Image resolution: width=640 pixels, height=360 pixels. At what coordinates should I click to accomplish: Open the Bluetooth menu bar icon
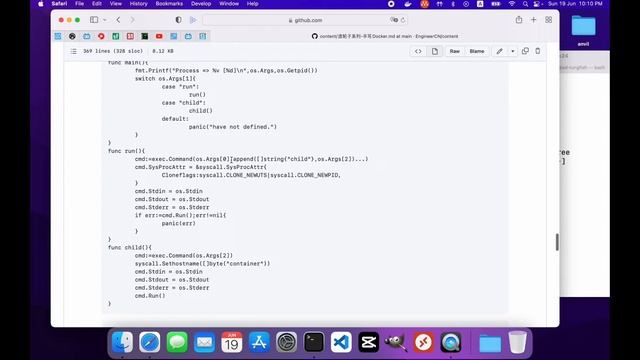coord(453,4)
